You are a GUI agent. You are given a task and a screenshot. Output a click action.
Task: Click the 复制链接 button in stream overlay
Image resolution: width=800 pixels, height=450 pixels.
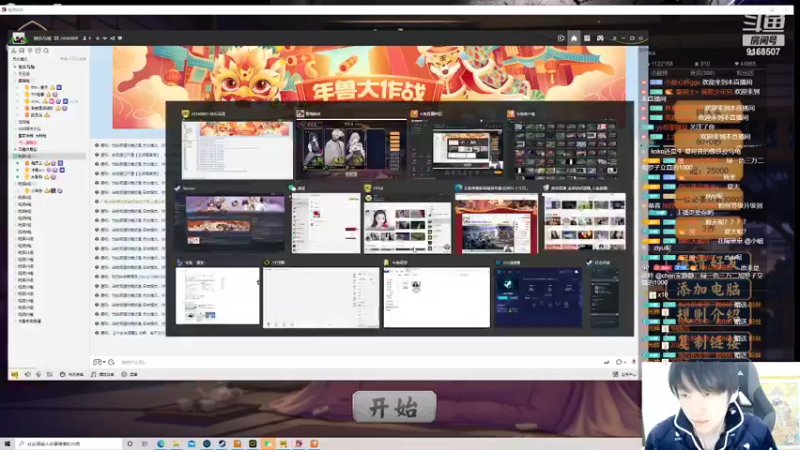tap(709, 342)
